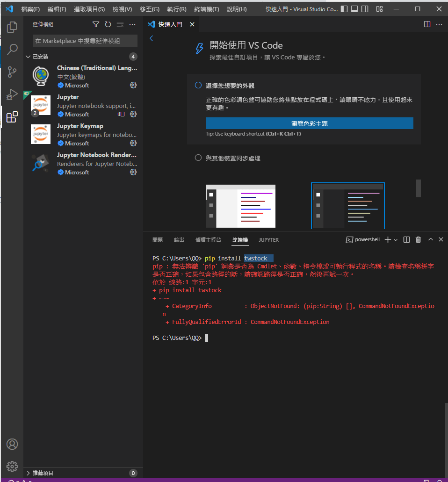The width and height of the screenshot is (448, 482).
Task: Select the '選擇您想要的外觀' radio button
Action: tap(198, 85)
